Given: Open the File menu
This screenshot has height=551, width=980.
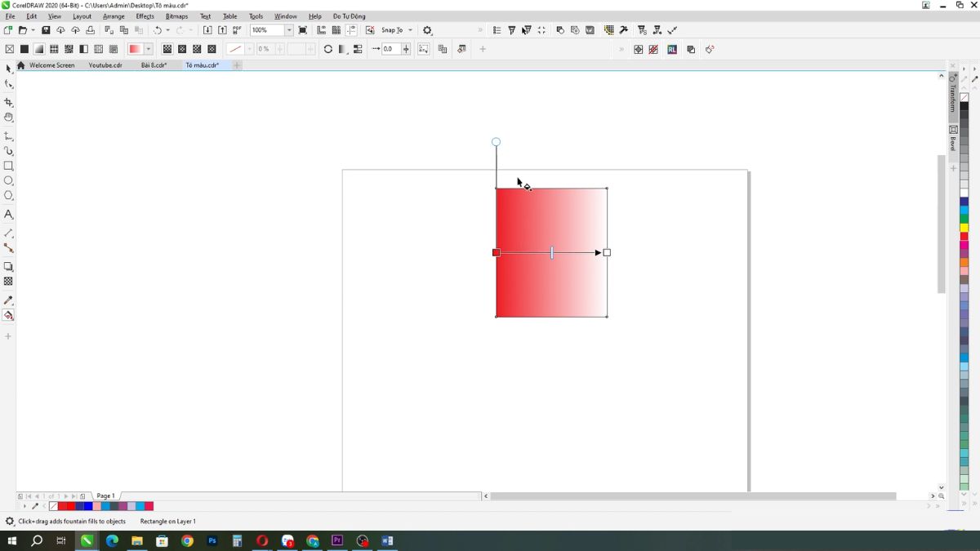Looking at the screenshot, I should [10, 16].
